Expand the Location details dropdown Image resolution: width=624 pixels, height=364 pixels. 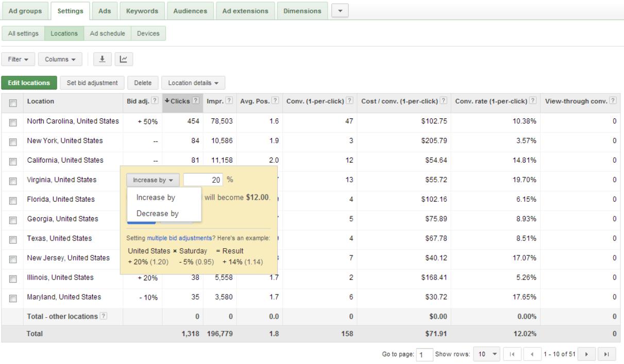coord(193,82)
